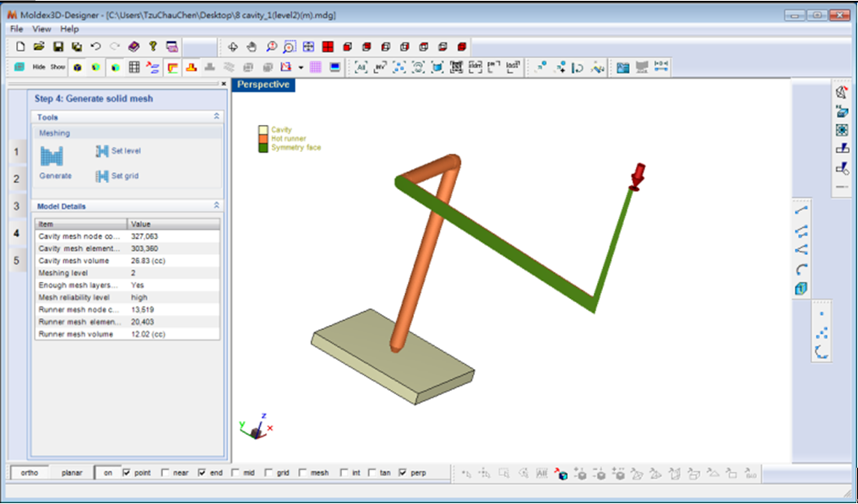Uncheck the point snap checkbox
Screen dimensions: 858x504
pyautogui.click(x=128, y=474)
